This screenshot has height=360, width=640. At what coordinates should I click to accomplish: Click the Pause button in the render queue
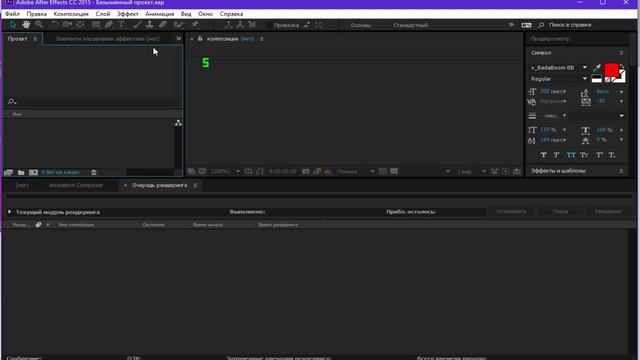point(560,211)
